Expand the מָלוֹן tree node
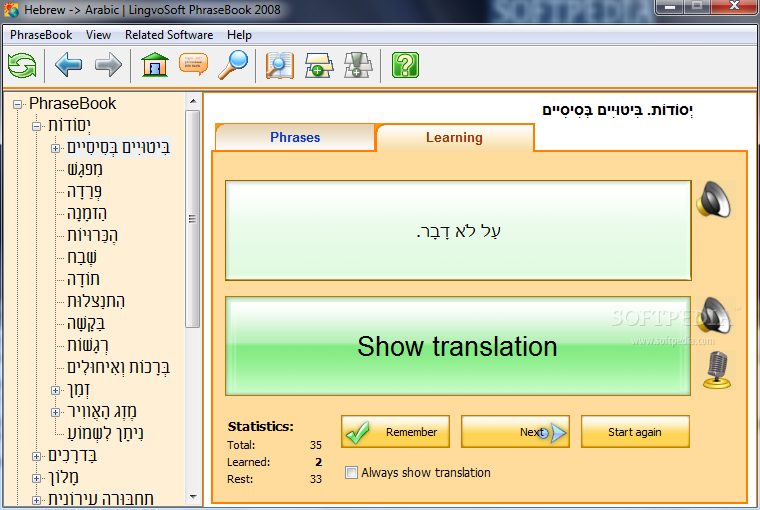 (x=36, y=478)
